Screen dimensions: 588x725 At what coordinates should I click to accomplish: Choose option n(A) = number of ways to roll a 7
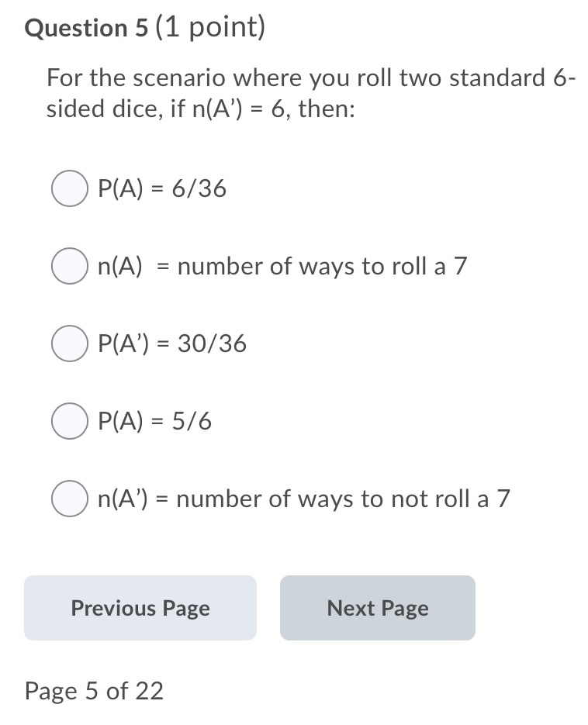click(69, 266)
